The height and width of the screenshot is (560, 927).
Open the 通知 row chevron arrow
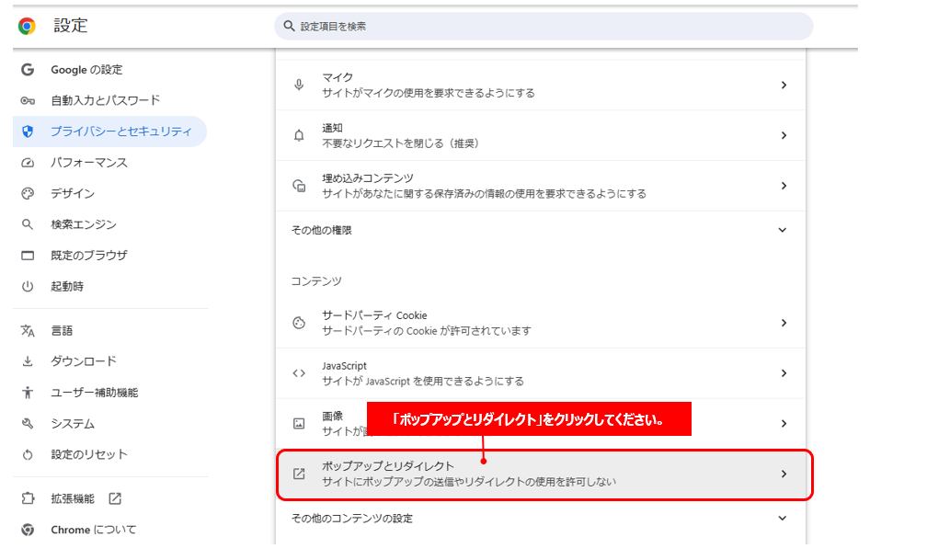click(784, 135)
